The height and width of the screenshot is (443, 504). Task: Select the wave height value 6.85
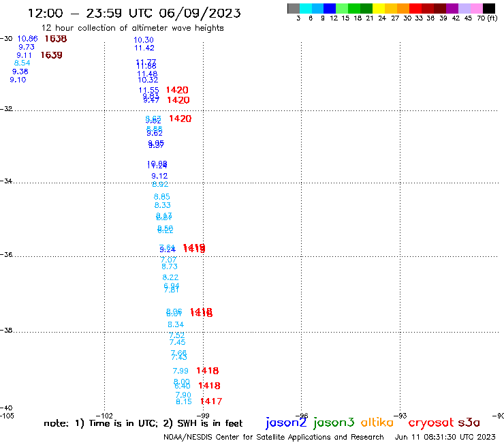point(161,196)
